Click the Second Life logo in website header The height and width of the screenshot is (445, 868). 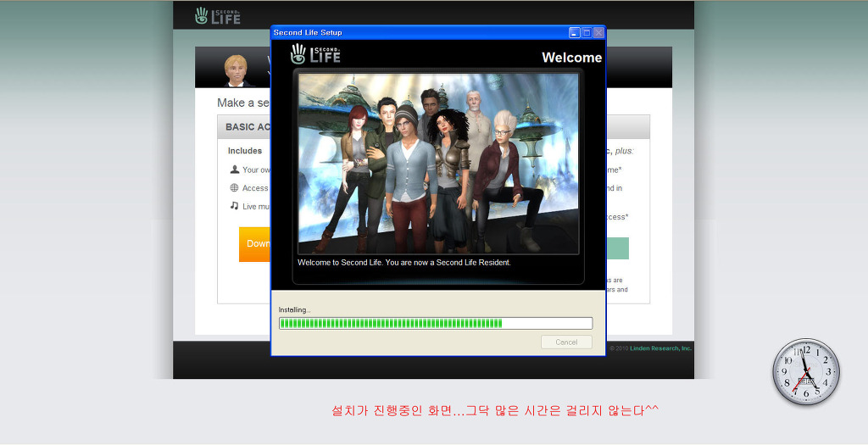pos(218,15)
